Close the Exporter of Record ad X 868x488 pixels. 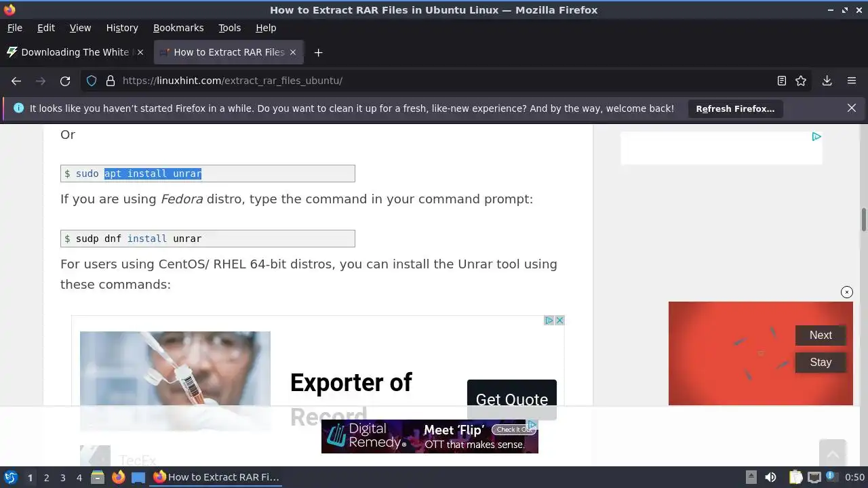pyautogui.click(x=559, y=321)
